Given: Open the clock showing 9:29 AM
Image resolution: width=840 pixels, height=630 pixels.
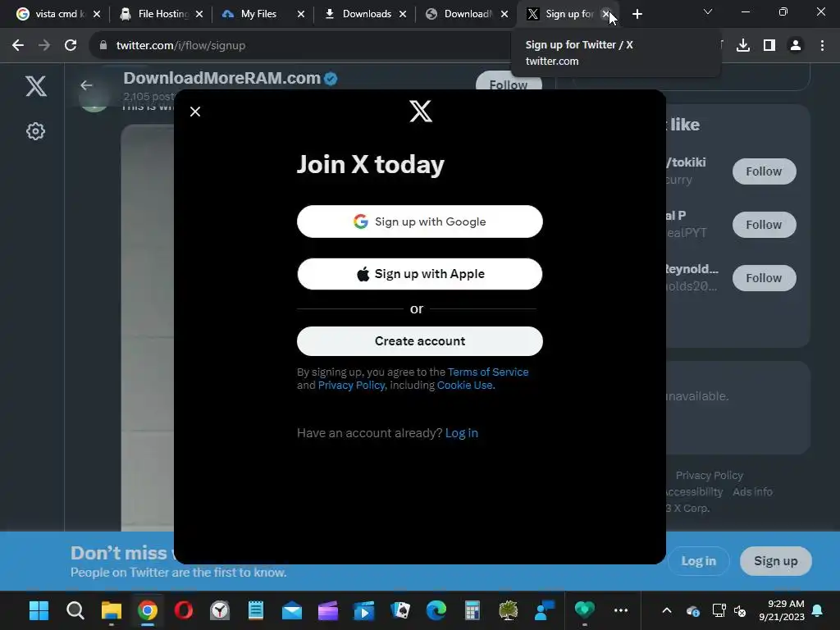Looking at the screenshot, I should 782,610.
